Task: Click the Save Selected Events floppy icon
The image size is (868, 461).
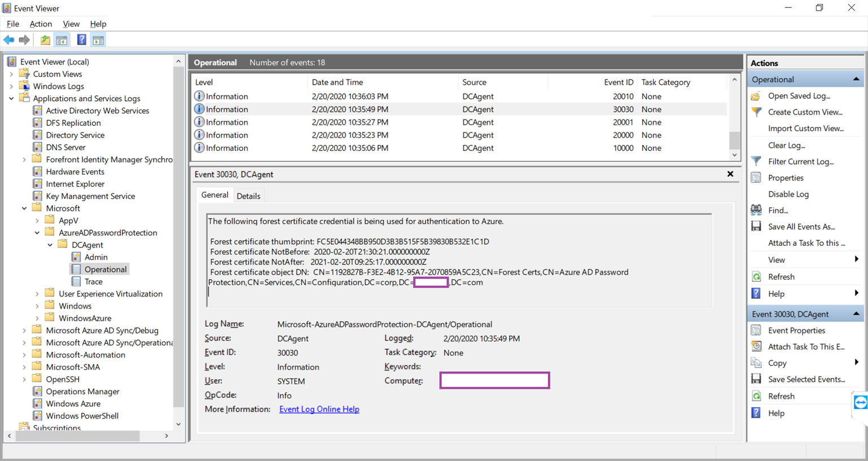Action: click(756, 379)
